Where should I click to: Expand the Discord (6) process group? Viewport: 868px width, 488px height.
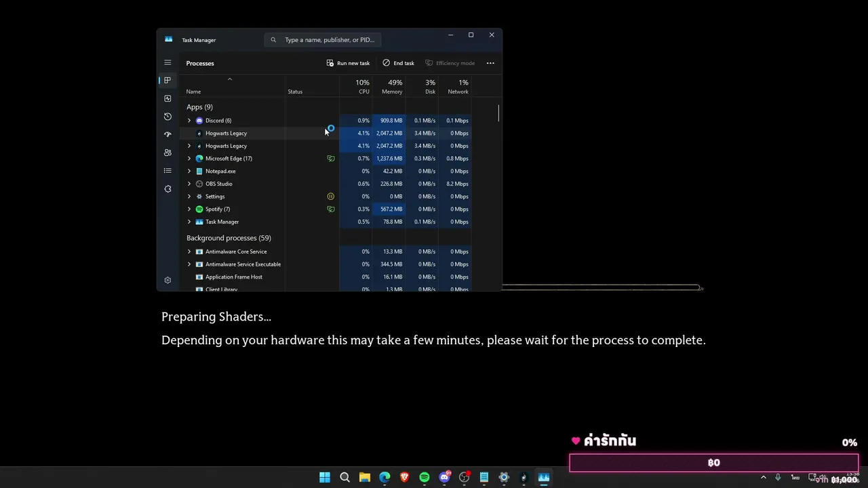pos(189,121)
